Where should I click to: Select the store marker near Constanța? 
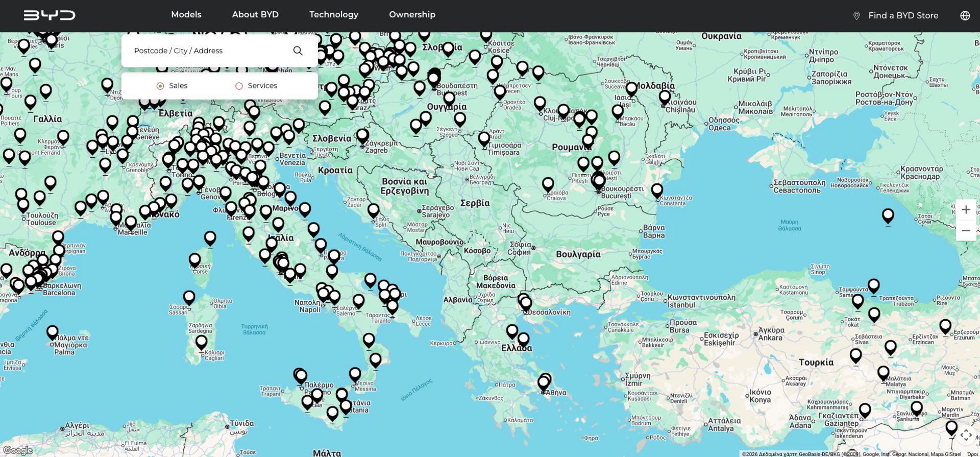(x=657, y=190)
